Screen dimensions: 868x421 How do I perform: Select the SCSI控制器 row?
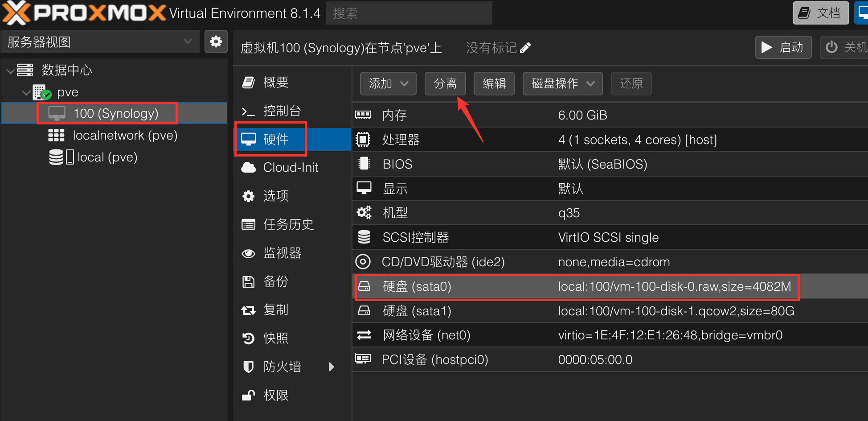(x=610, y=237)
